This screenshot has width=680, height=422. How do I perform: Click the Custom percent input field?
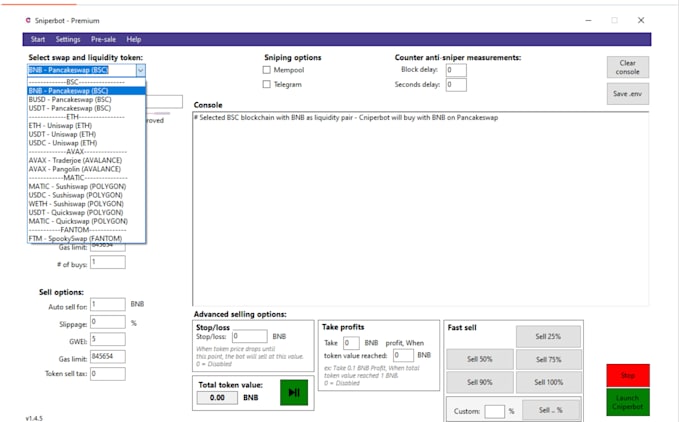(x=494, y=411)
